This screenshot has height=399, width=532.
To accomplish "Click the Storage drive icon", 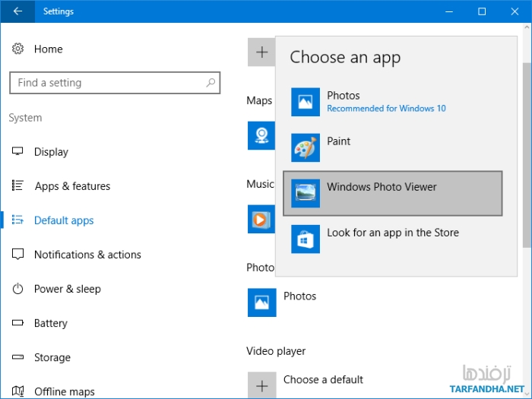I will tap(17, 357).
